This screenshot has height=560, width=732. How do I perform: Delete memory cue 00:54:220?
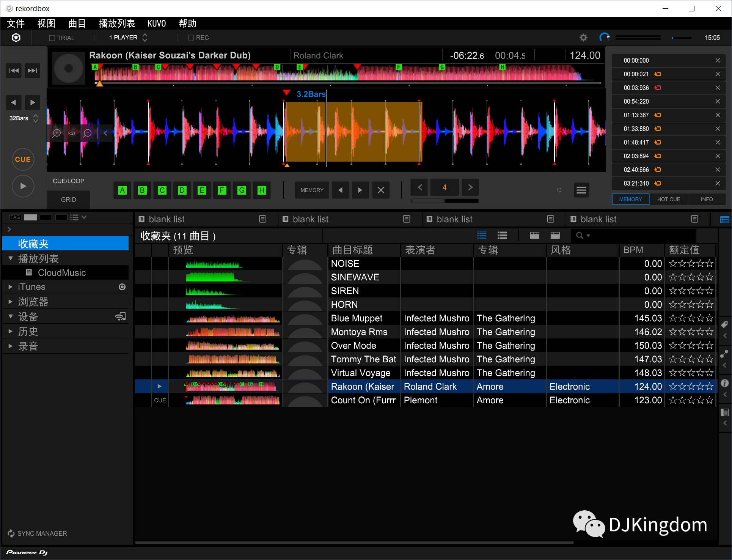[x=718, y=101]
